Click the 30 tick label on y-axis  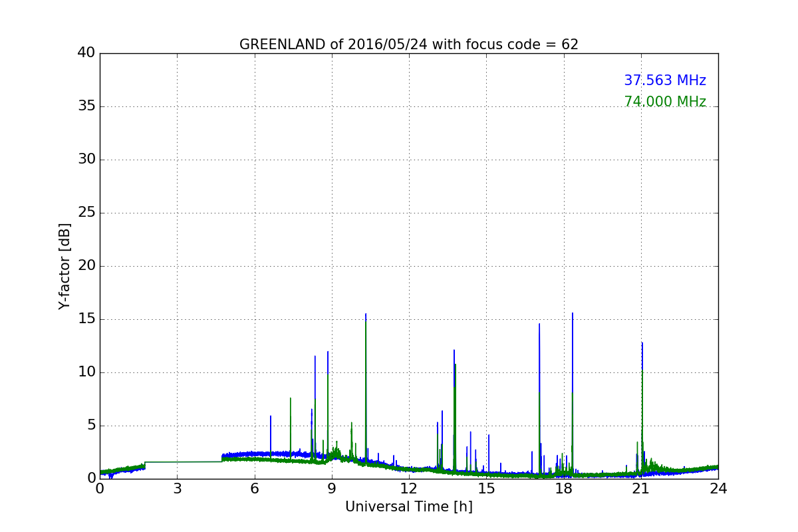coord(86,160)
